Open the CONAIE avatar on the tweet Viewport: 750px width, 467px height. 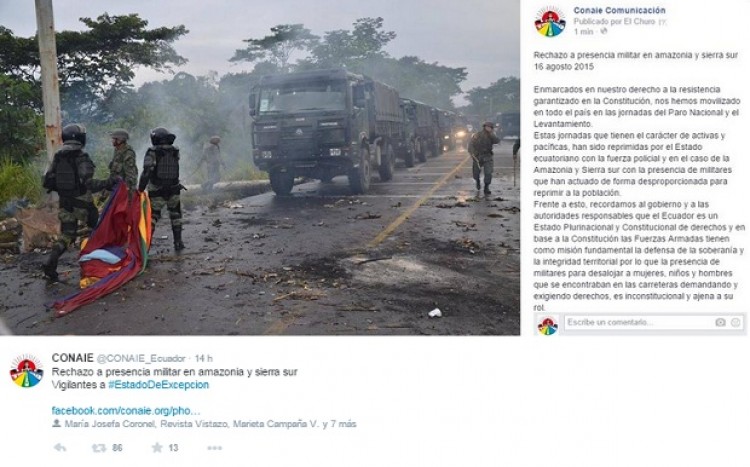26,371
